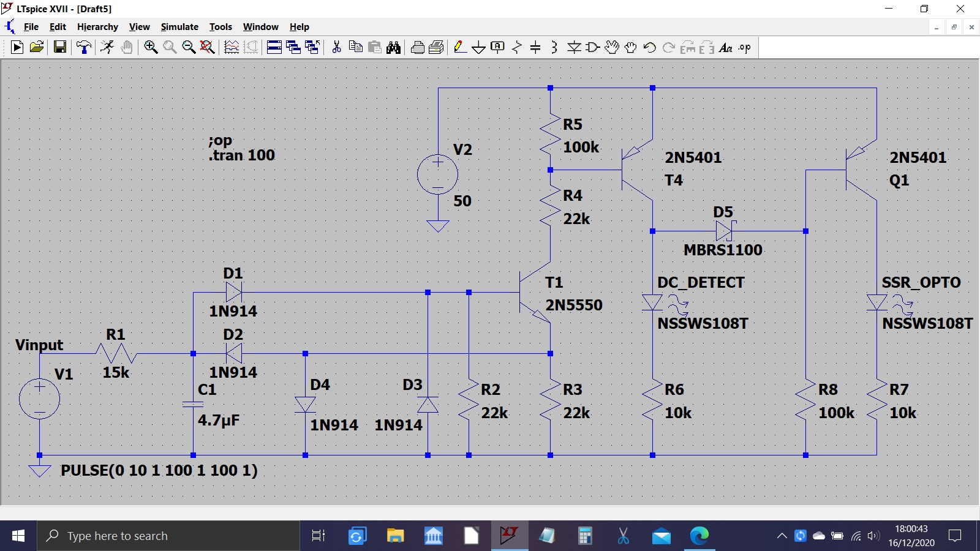Click the Rotate toolbar icon

tap(688, 47)
